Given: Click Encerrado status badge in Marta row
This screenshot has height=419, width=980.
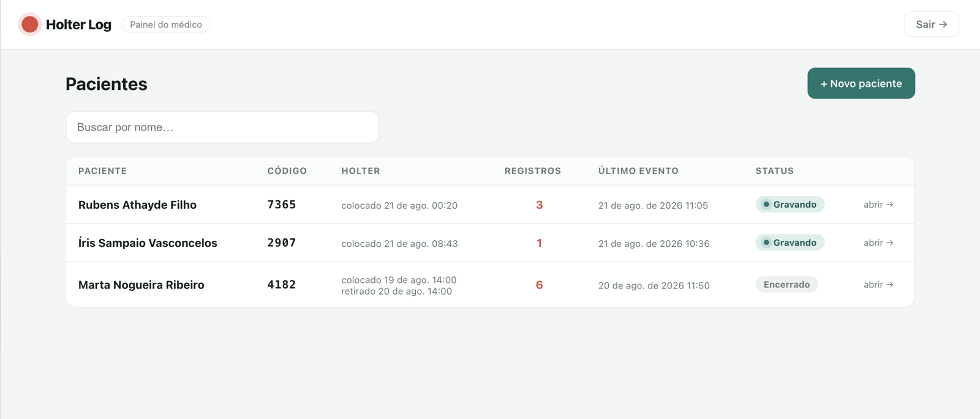Looking at the screenshot, I should 786,285.
